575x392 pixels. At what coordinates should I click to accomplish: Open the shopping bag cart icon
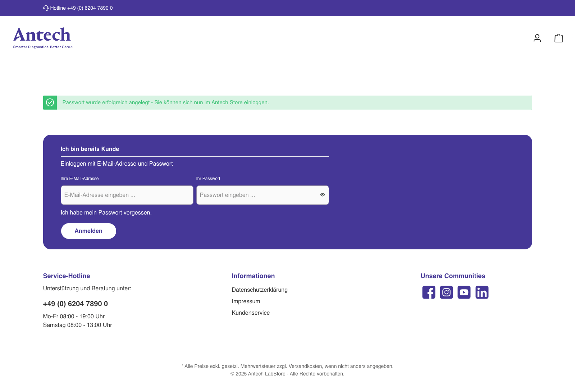click(558, 38)
